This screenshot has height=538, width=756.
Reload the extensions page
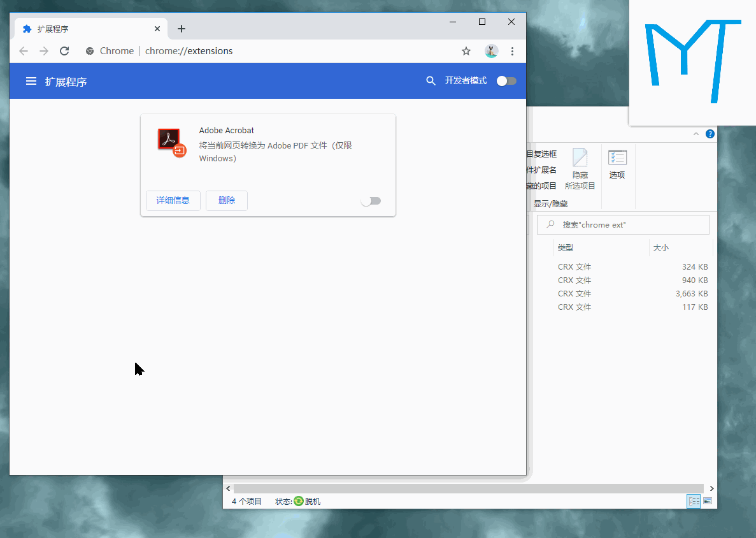[x=64, y=51]
